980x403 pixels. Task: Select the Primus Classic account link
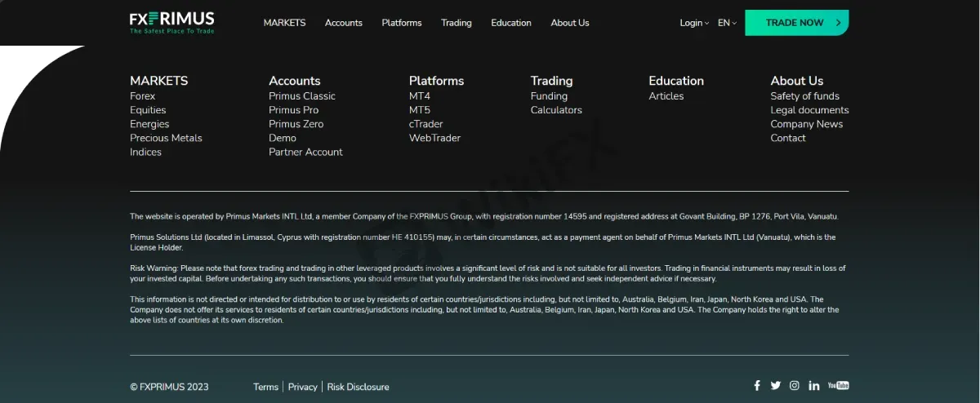coord(302,96)
